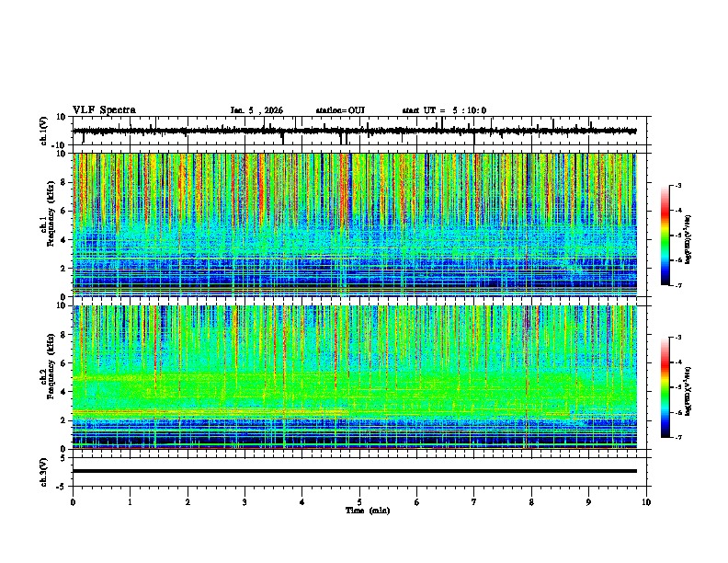The height and width of the screenshot is (563, 728).
Task: Click the "start UT = 5:10:0" text
Action: pos(444,110)
